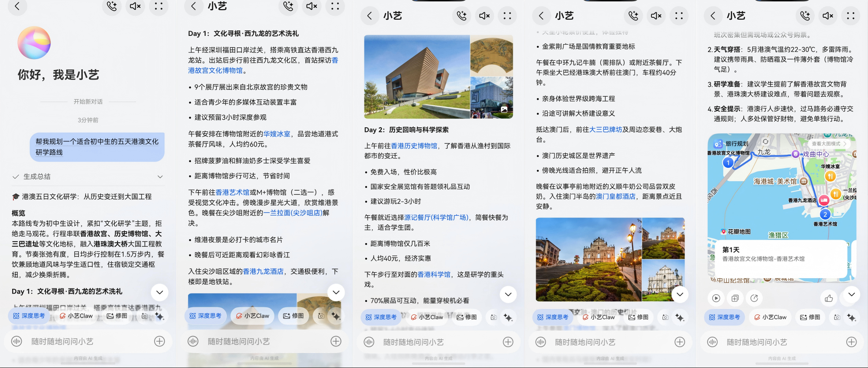Start a voice call on the map screen
The width and height of the screenshot is (868, 368).
coord(805,16)
